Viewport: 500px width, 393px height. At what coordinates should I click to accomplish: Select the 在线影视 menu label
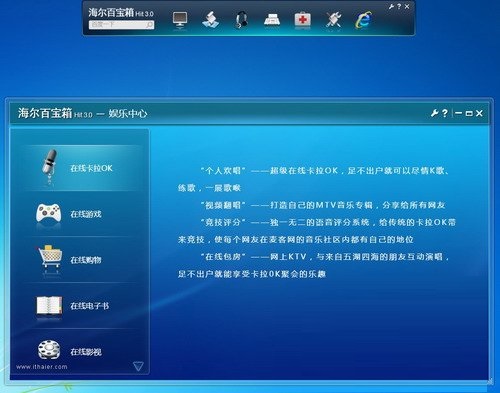(x=86, y=352)
